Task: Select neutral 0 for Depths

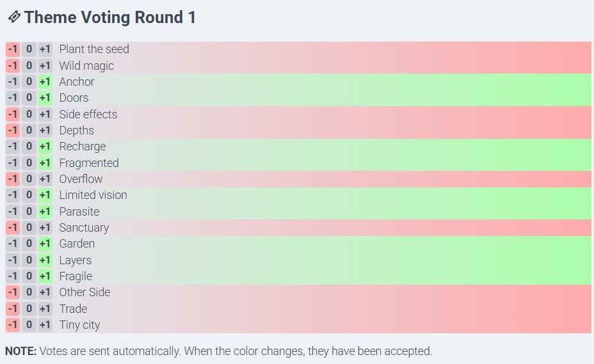Action: pyautogui.click(x=29, y=131)
